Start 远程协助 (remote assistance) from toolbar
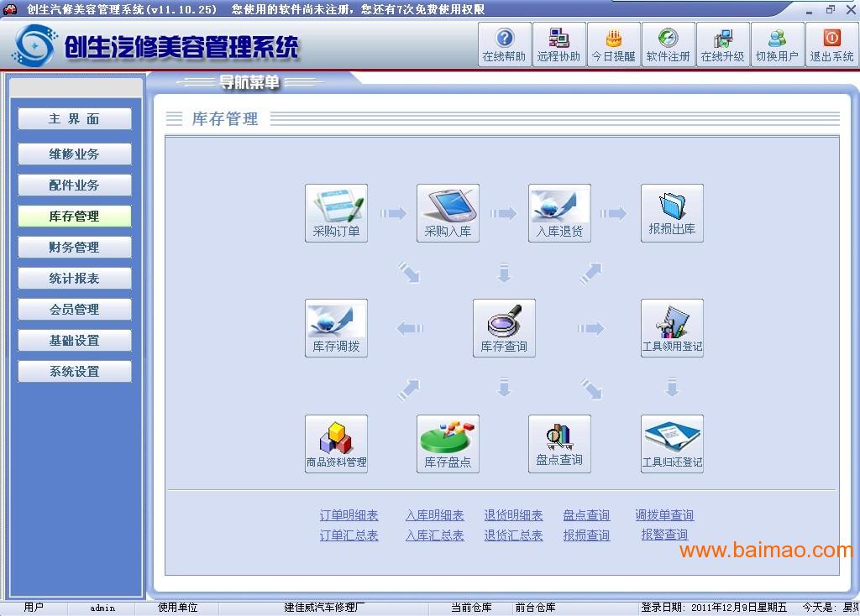The image size is (860, 616). [558, 44]
